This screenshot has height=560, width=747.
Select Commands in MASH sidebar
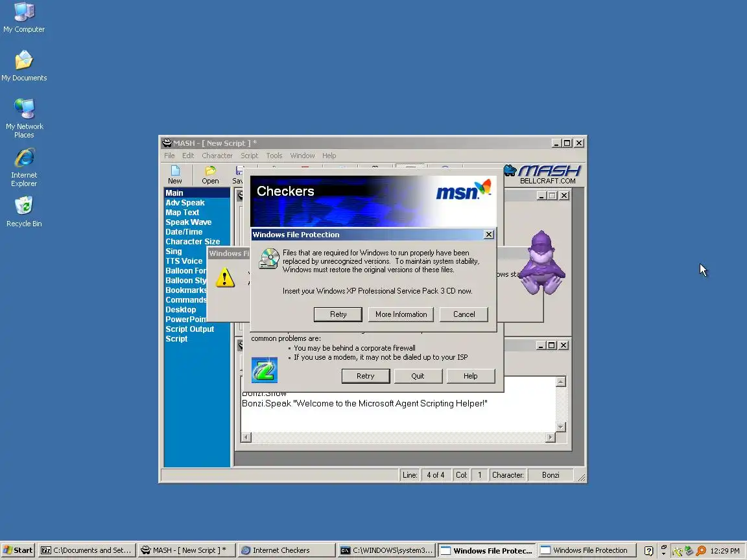tap(186, 300)
